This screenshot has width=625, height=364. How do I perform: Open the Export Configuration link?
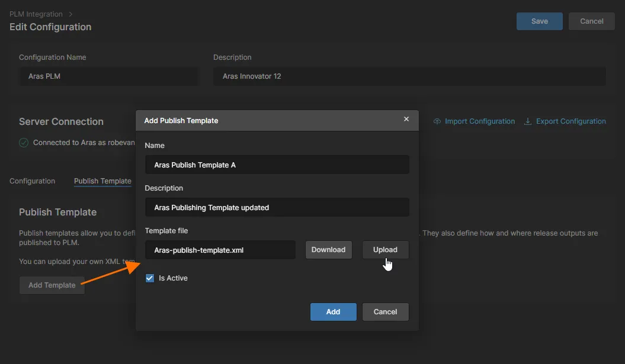(x=570, y=121)
